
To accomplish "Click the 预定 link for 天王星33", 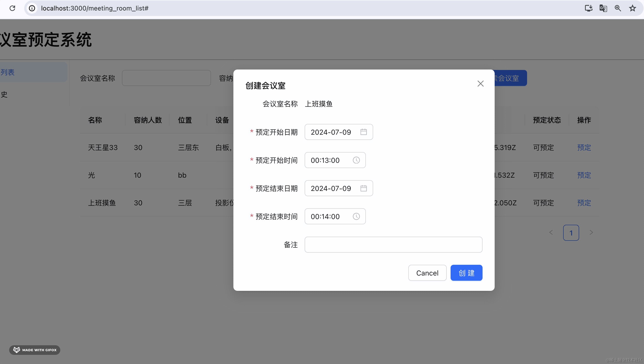I will [584, 147].
